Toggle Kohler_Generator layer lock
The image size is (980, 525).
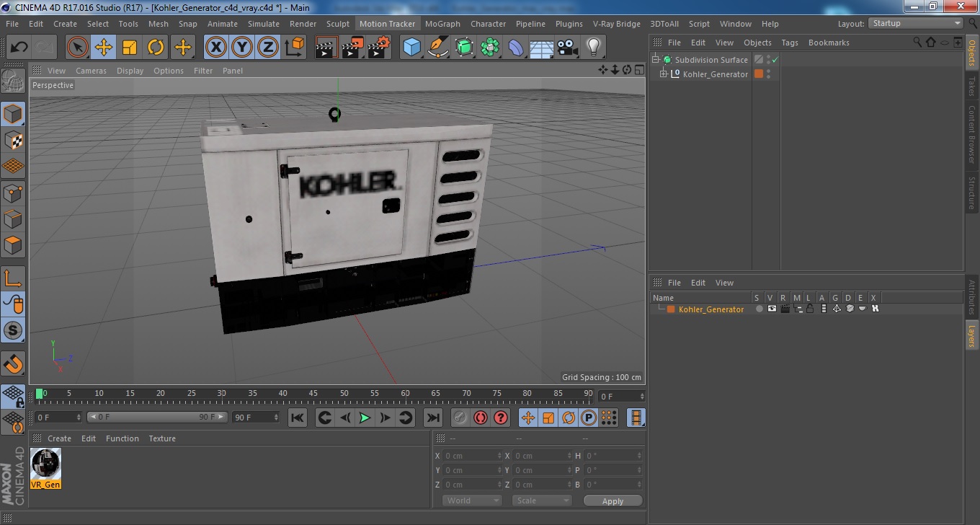tap(810, 309)
